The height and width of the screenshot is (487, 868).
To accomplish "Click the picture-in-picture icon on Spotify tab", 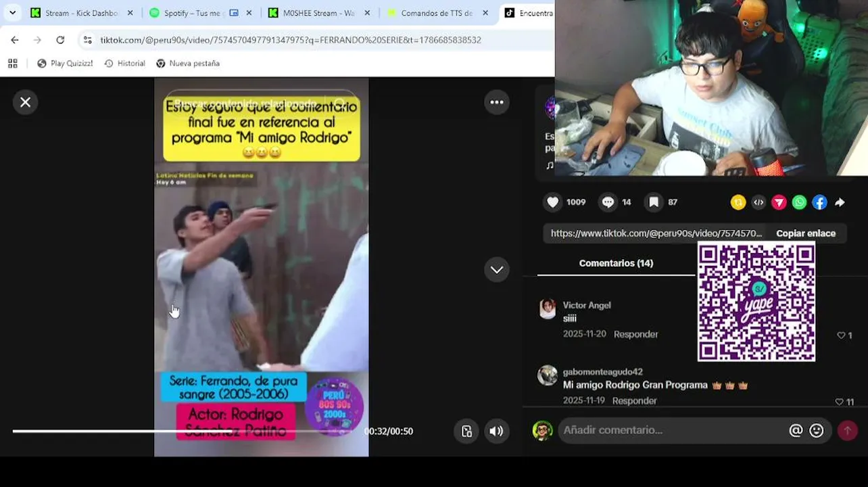I will [233, 13].
